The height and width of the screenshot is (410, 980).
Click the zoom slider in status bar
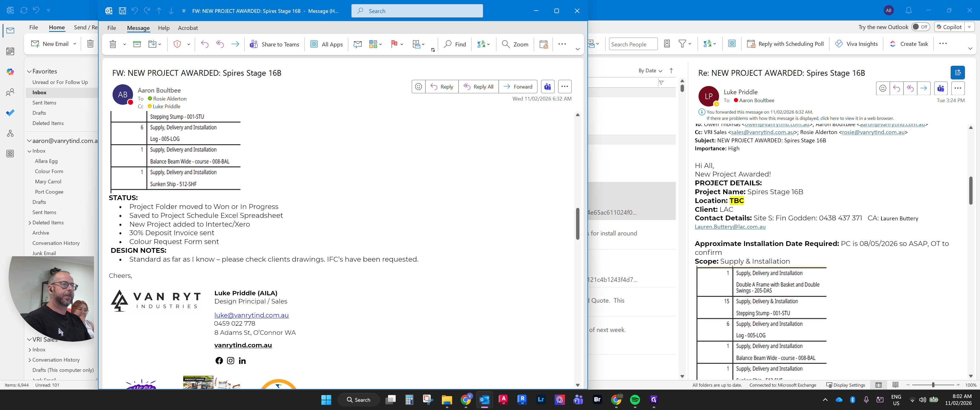pyautogui.click(x=933, y=385)
